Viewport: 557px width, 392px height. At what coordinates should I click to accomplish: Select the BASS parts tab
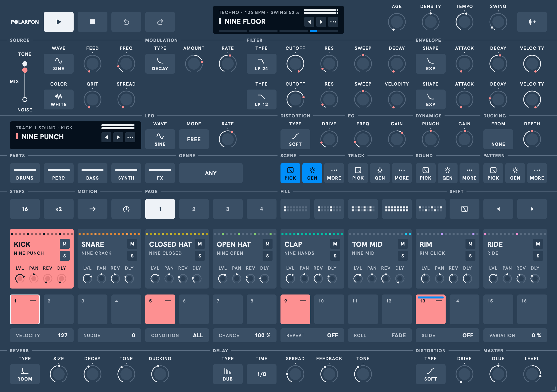93,173
